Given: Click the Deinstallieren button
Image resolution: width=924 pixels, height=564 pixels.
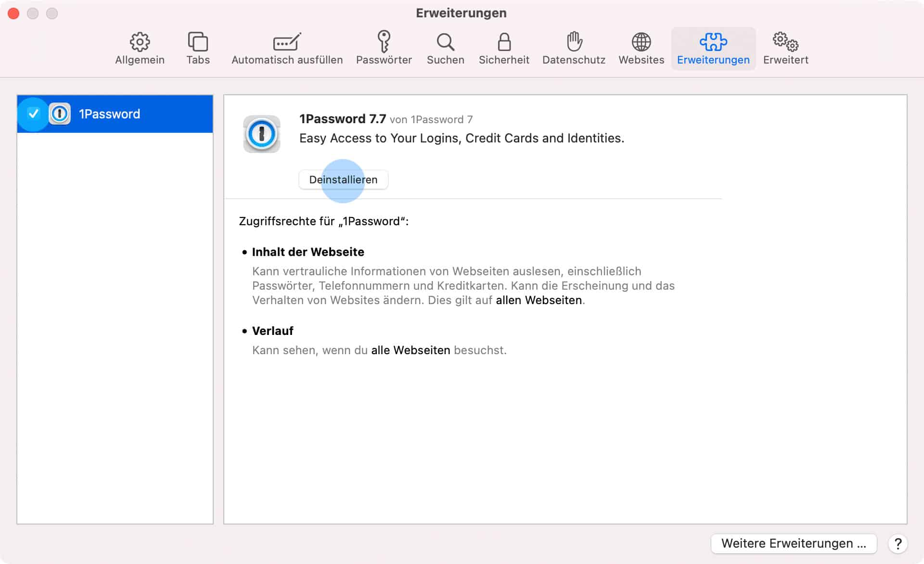Looking at the screenshot, I should (343, 179).
